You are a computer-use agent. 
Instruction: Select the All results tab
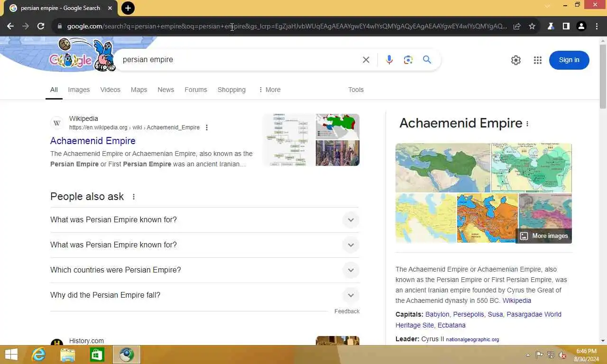pyautogui.click(x=54, y=90)
